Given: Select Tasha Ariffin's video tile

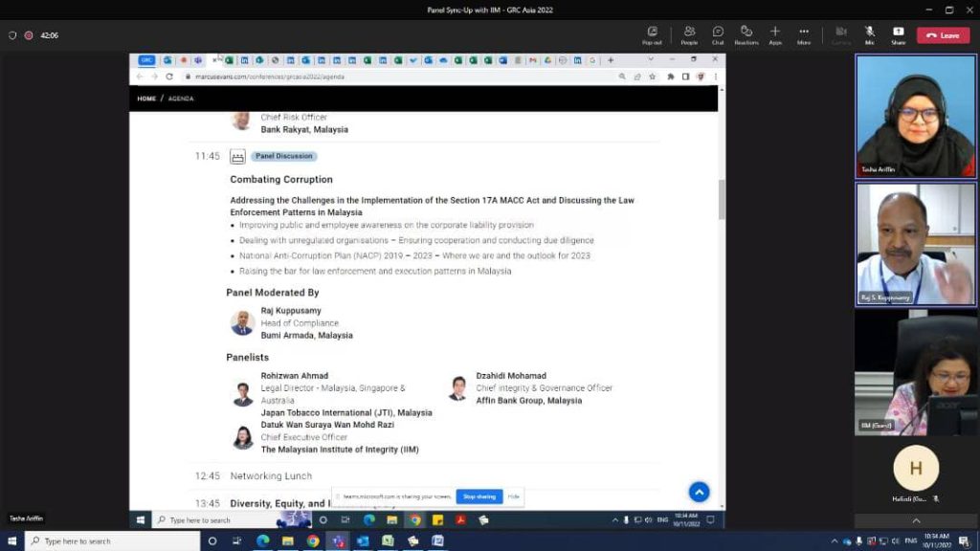Looking at the screenshot, I should pyautogui.click(x=916, y=116).
